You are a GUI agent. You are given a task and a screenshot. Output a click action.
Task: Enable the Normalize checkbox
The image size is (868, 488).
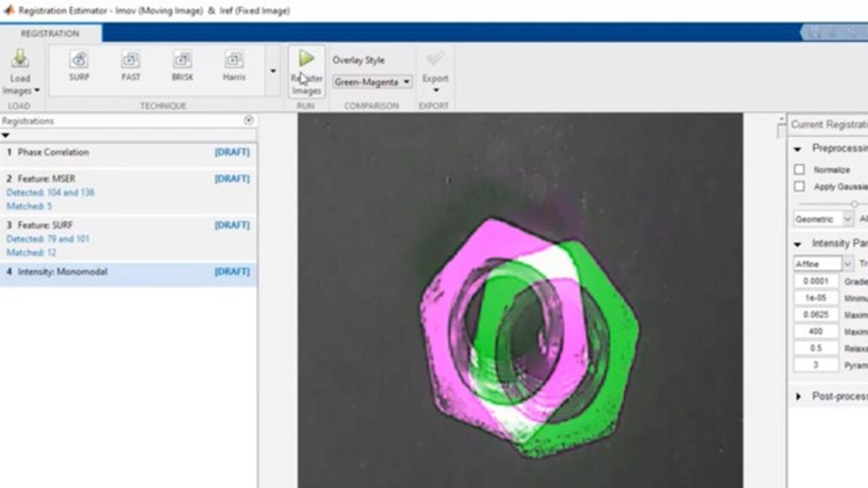pyautogui.click(x=800, y=169)
